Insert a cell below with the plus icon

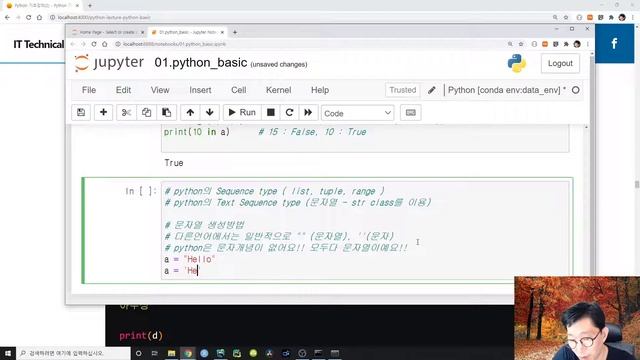(103, 113)
